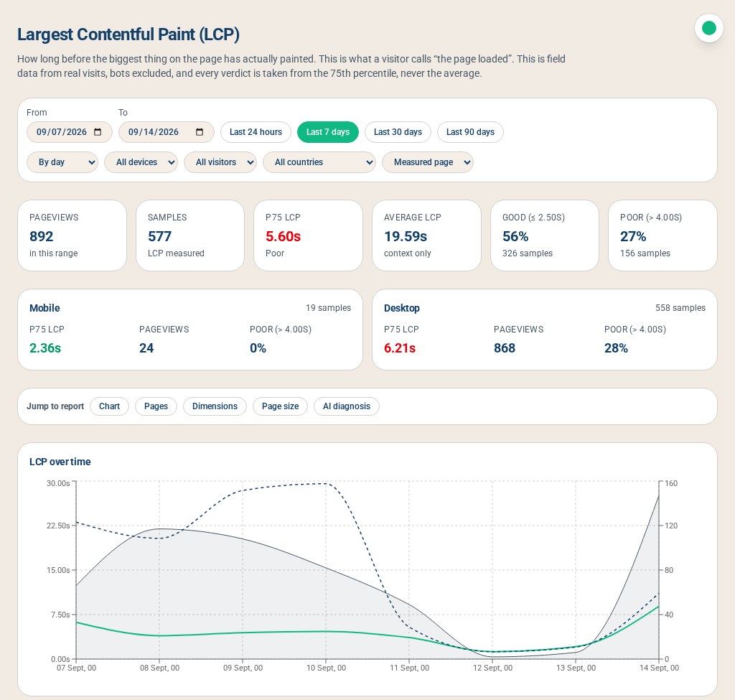This screenshot has height=700, width=735.
Task: Choose the Last 90 days range
Action: pyautogui.click(x=470, y=132)
